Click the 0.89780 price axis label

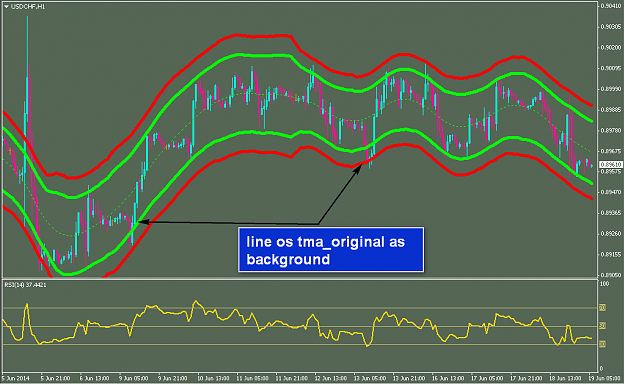coord(611,130)
